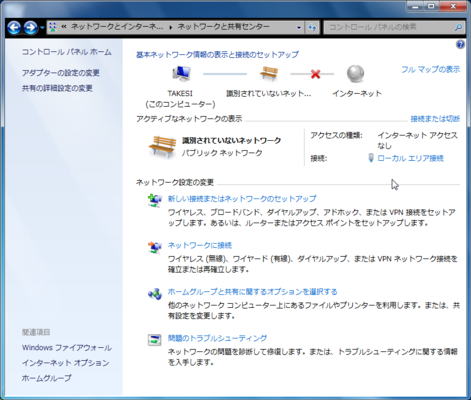Go back with the back arrow button
The image size is (471, 400).
[14, 27]
